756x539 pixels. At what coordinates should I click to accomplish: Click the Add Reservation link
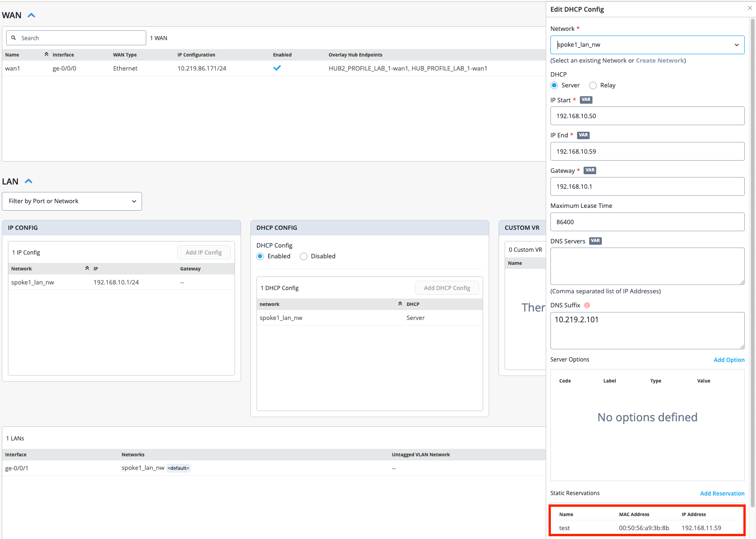(x=722, y=494)
